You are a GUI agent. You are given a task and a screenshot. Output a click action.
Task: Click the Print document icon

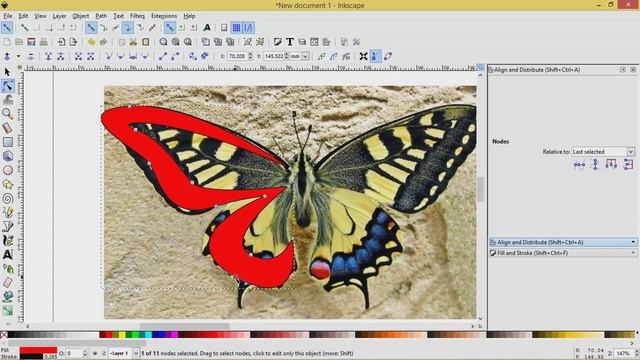pos(44,42)
